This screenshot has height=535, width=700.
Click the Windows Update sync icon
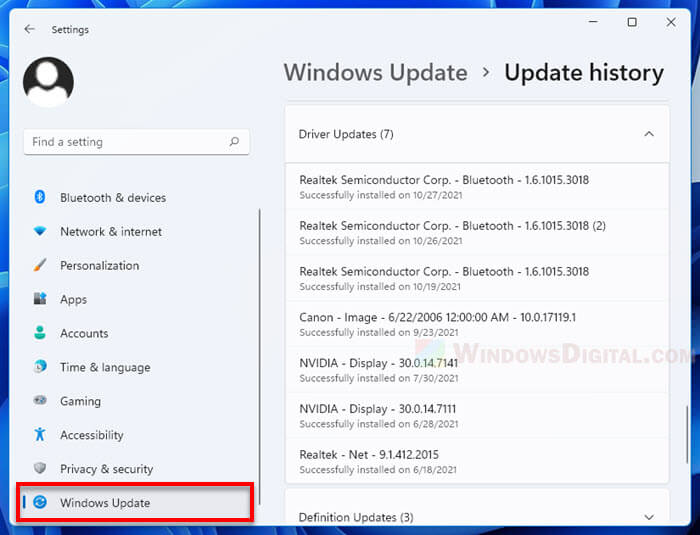[x=40, y=502]
